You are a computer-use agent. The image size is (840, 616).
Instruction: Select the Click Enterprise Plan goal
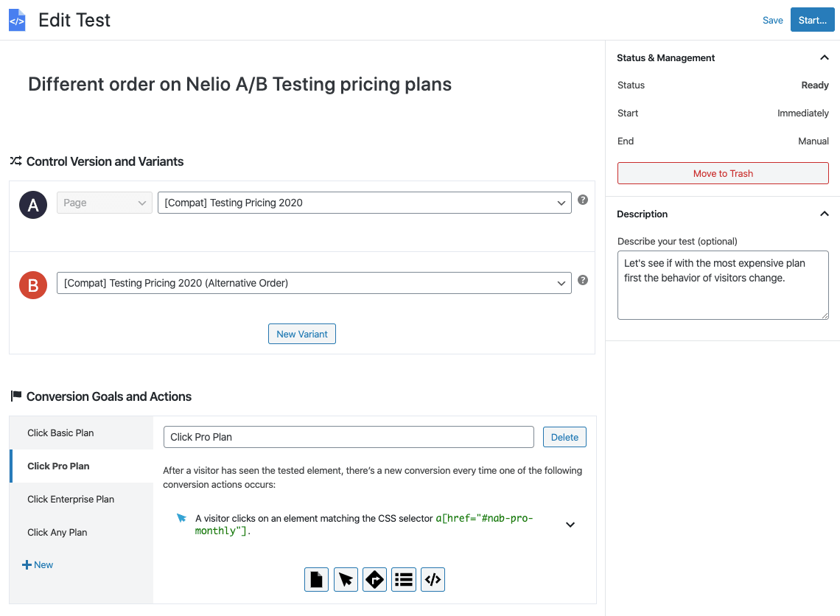point(71,499)
